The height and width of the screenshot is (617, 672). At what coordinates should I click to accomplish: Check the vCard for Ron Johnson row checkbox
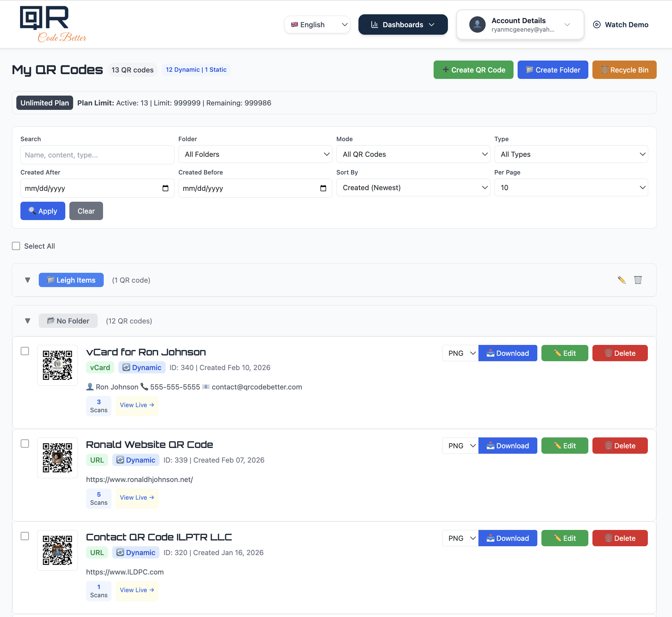pyautogui.click(x=25, y=351)
